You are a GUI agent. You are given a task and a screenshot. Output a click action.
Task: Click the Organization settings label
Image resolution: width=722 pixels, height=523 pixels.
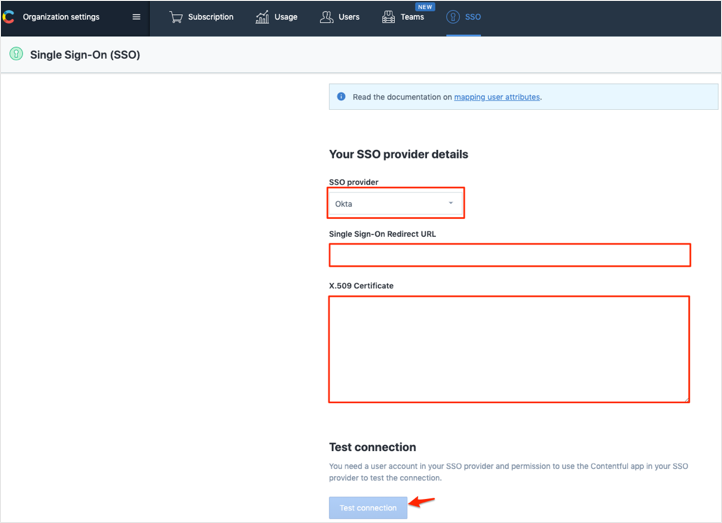[x=61, y=17]
